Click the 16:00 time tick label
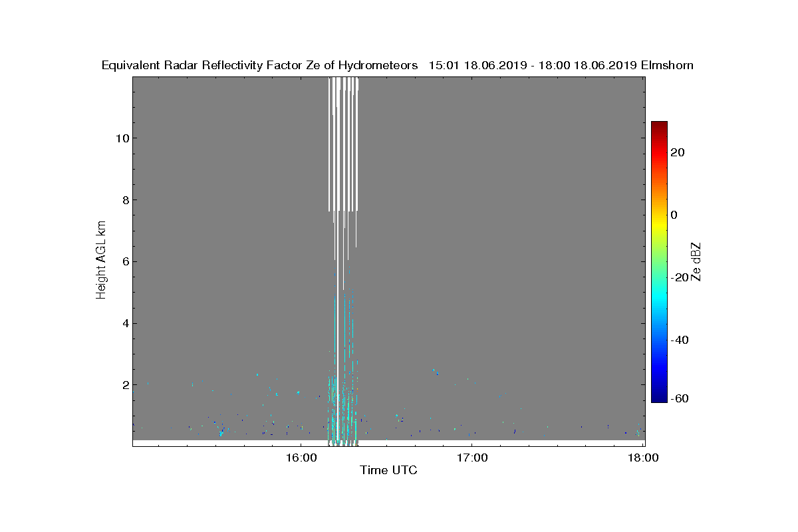The width and height of the screenshot is (798, 532). click(301, 458)
